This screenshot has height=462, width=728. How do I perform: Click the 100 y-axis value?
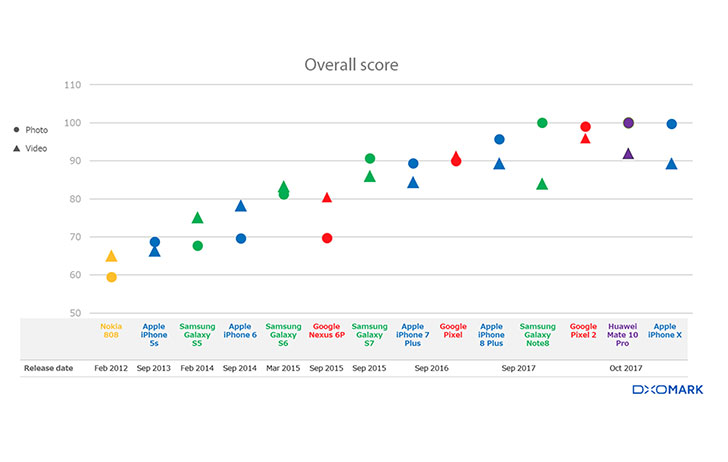[73, 123]
